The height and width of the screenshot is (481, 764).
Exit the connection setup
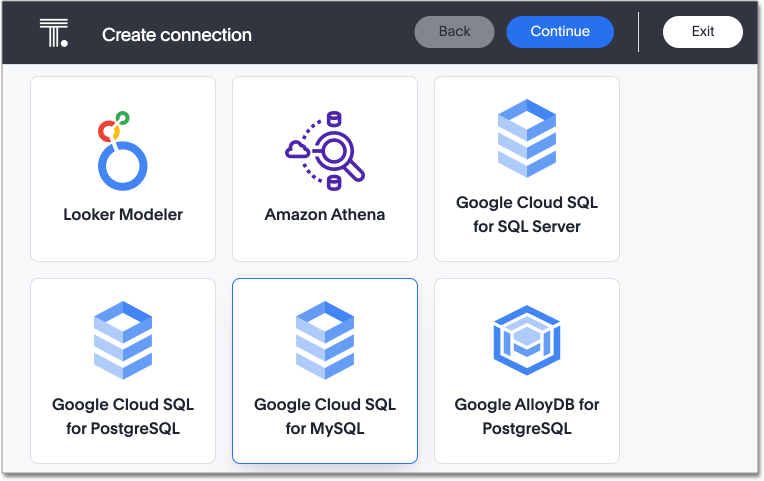(702, 32)
